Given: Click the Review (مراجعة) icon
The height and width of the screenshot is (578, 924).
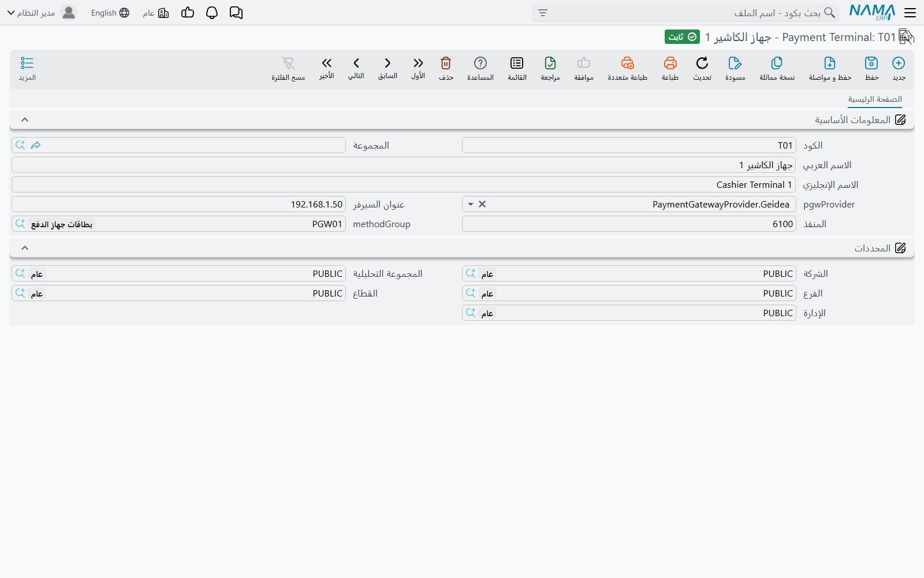Looking at the screenshot, I should pos(550,68).
